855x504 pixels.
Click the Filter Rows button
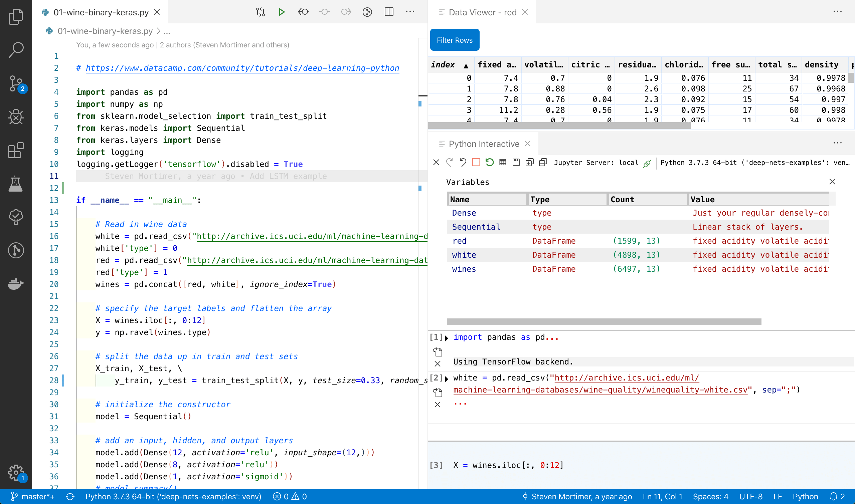(454, 40)
